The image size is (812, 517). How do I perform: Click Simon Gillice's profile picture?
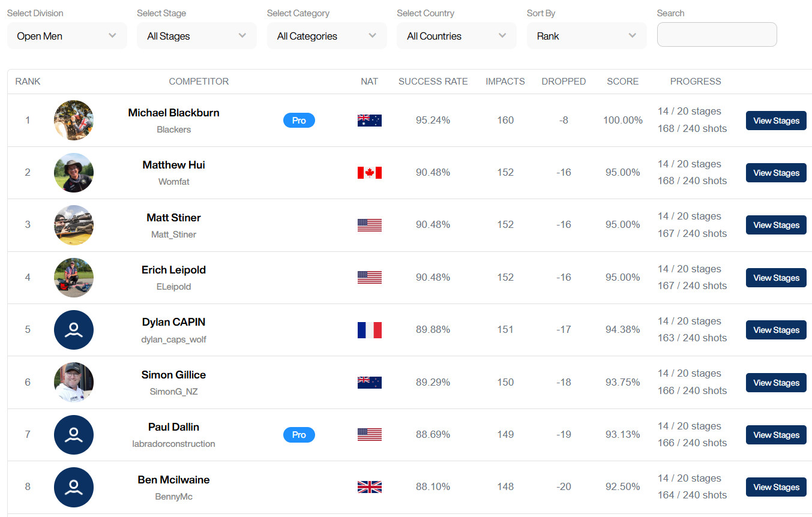(74, 382)
